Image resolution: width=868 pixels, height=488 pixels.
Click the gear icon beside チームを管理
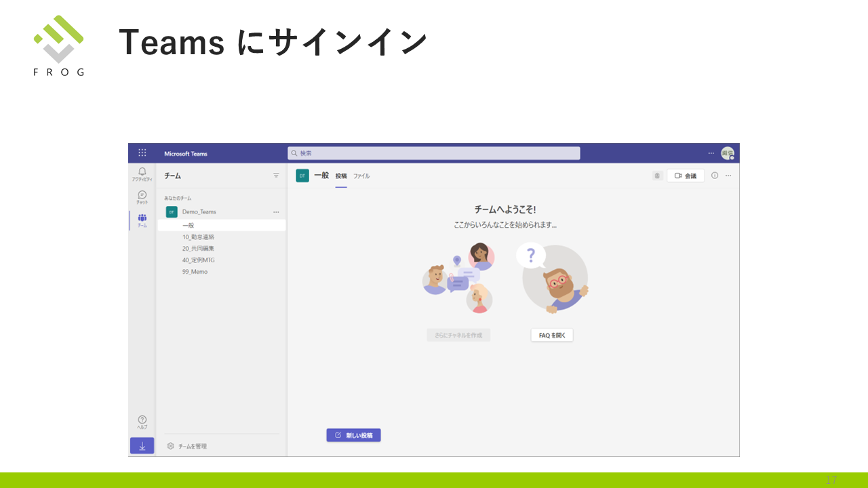(x=171, y=446)
